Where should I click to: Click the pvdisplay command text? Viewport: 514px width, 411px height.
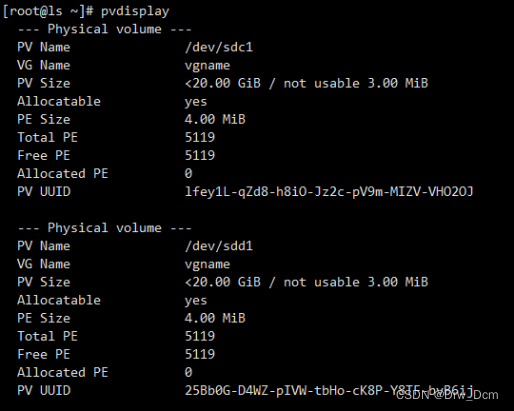point(135,12)
